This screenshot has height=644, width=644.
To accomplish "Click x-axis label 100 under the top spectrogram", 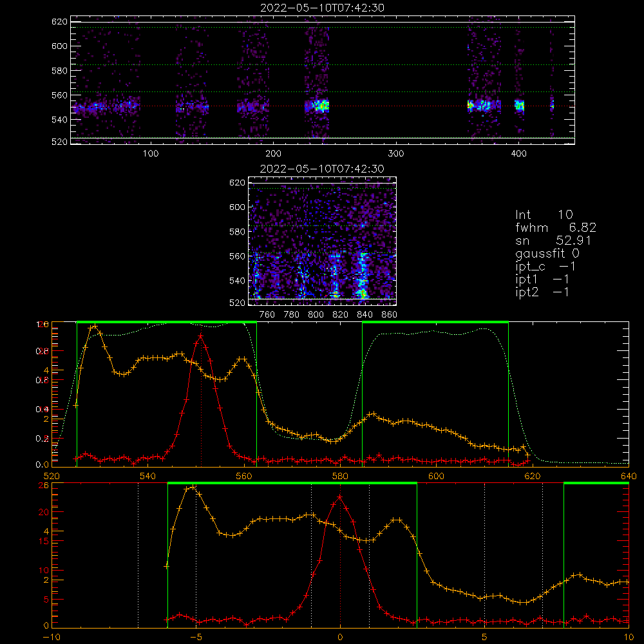I will [151, 154].
